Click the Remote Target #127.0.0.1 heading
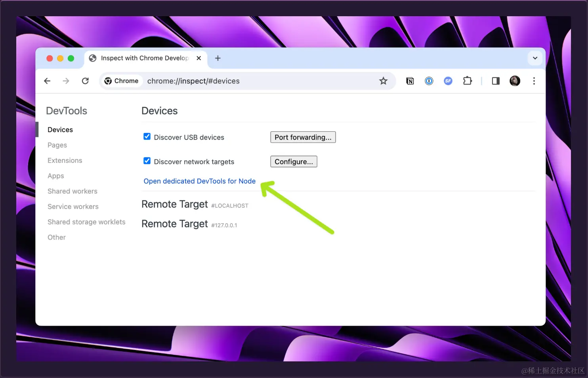 pyautogui.click(x=189, y=224)
